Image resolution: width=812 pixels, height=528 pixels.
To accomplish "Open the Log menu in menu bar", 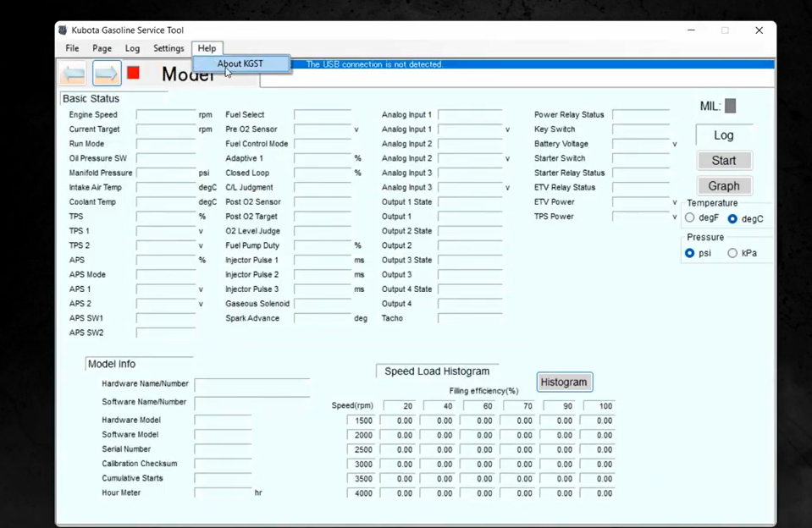I will tap(132, 48).
